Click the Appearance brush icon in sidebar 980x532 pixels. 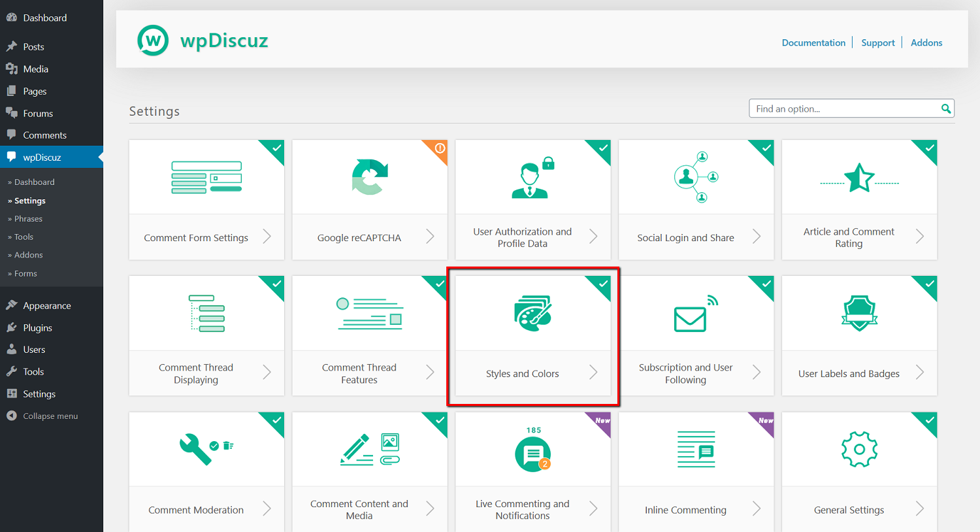click(12, 305)
